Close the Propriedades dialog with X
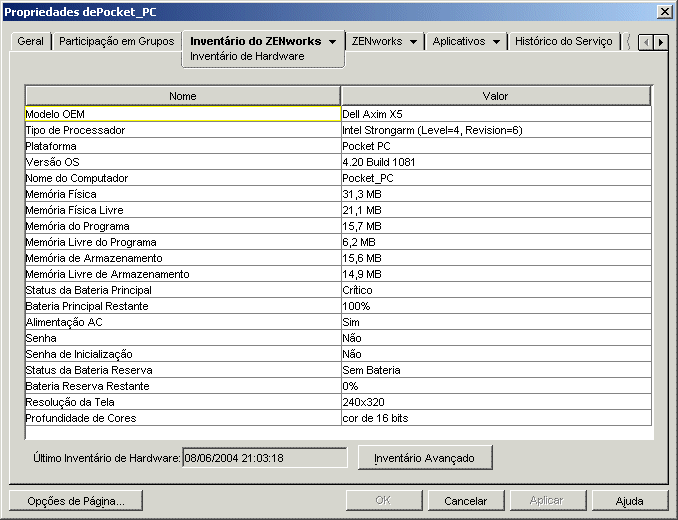This screenshot has width=678, height=520. click(664, 12)
